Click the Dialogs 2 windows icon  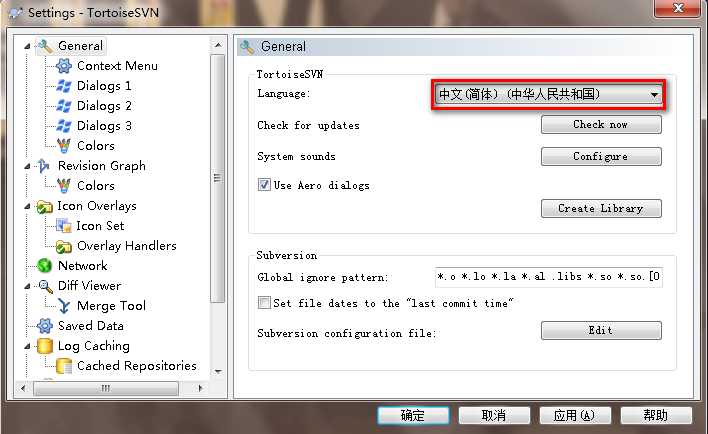(64, 106)
